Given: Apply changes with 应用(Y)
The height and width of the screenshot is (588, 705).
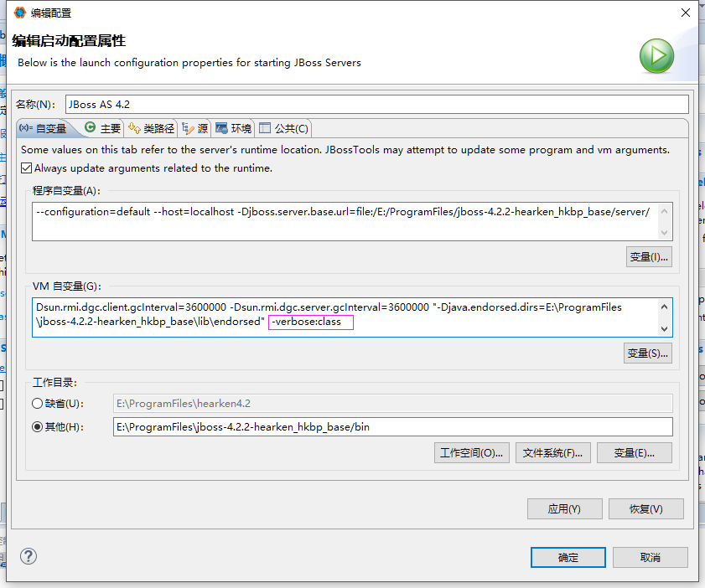Looking at the screenshot, I should (x=565, y=509).
